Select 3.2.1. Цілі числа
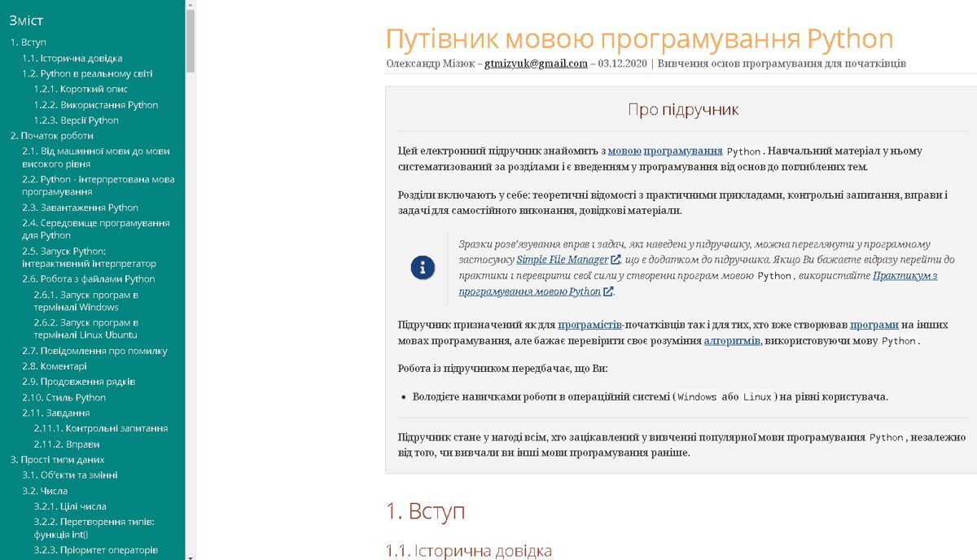The image size is (977, 560). tap(70, 506)
